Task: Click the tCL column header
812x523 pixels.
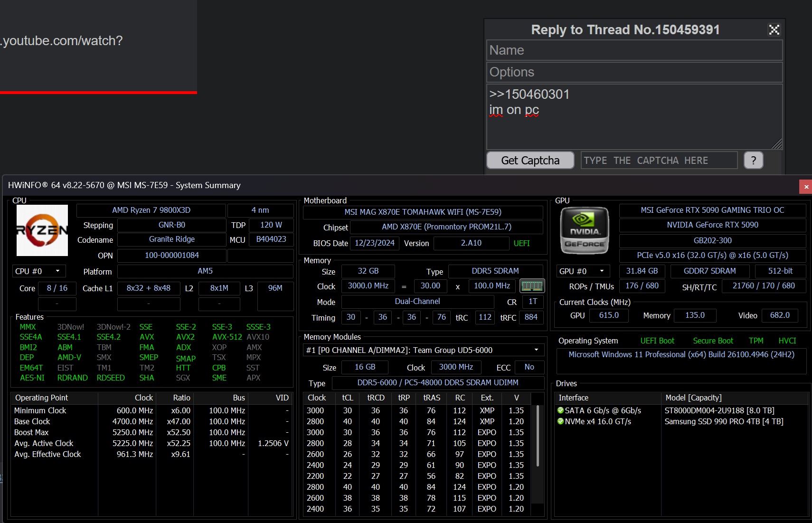Action: (348, 398)
